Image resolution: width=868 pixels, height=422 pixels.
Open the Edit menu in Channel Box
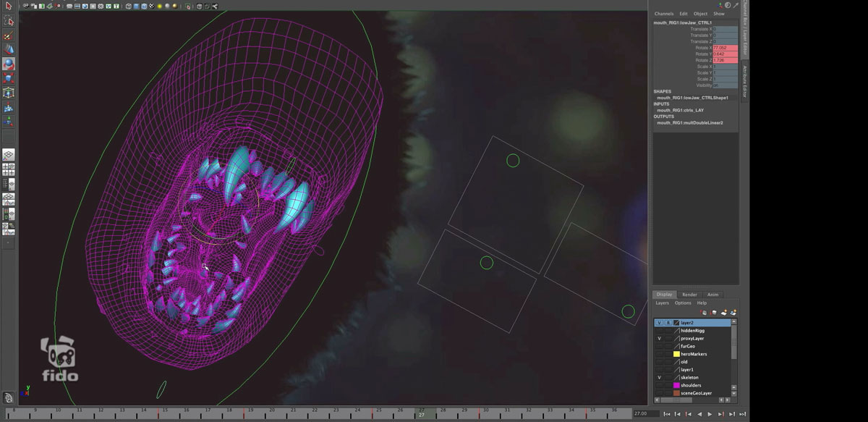pos(683,14)
